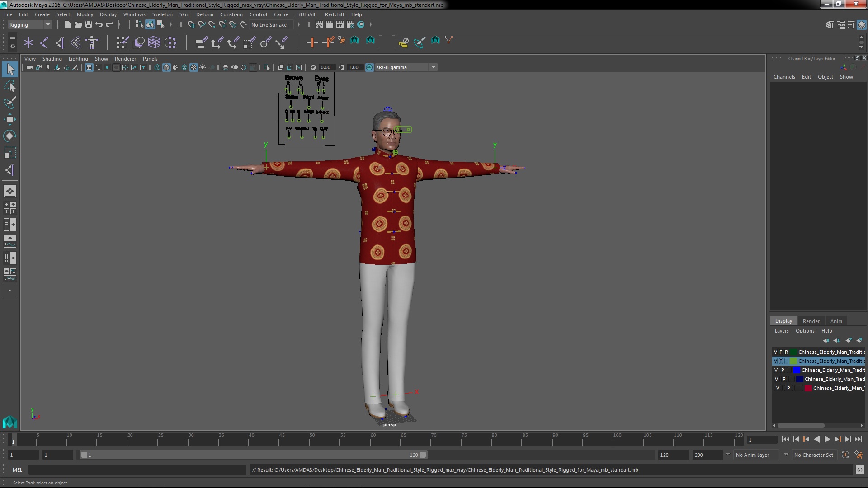Click the Undo arrow icon

coord(99,25)
